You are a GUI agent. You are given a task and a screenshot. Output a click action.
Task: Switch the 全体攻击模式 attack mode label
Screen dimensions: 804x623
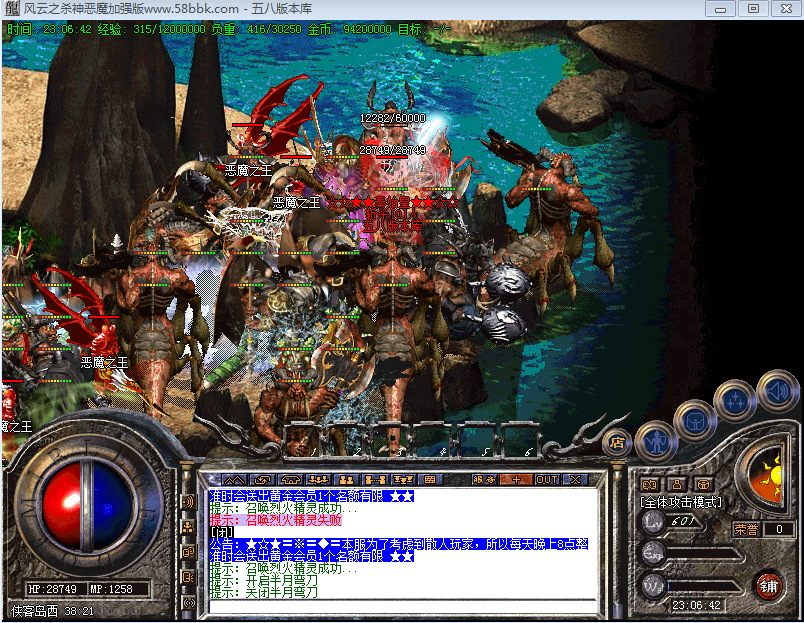click(x=681, y=503)
